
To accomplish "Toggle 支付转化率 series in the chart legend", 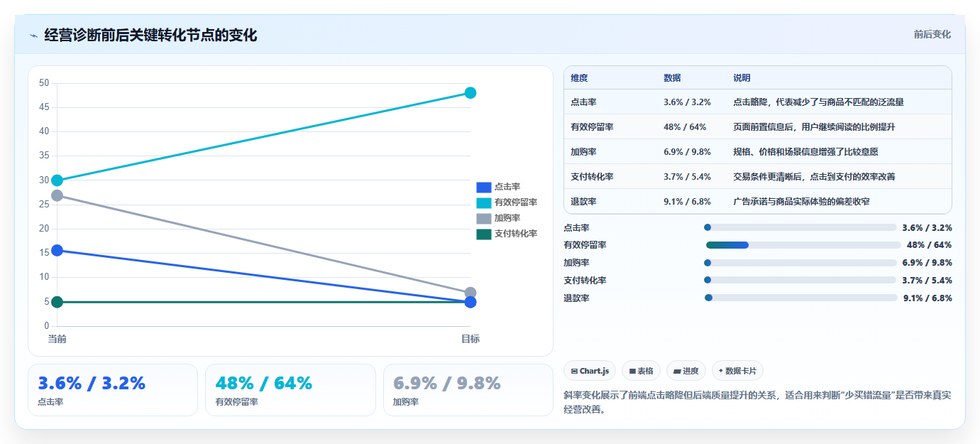I will coord(507,234).
